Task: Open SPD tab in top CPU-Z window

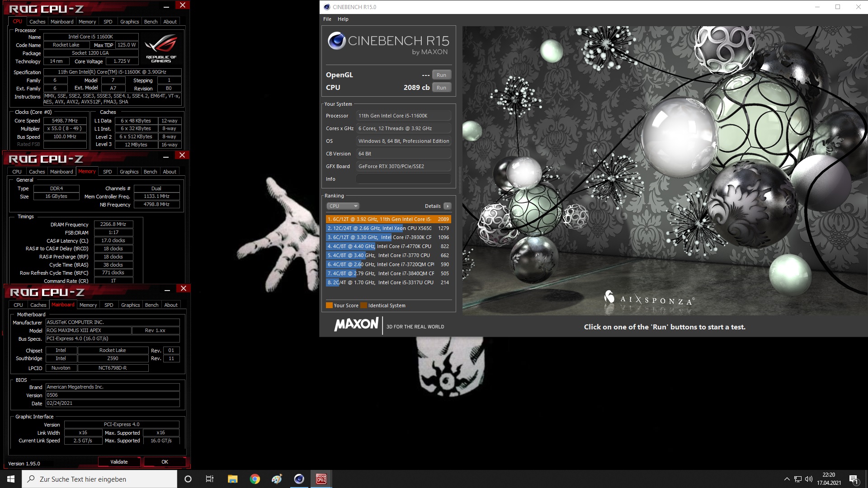Action: [x=108, y=22]
